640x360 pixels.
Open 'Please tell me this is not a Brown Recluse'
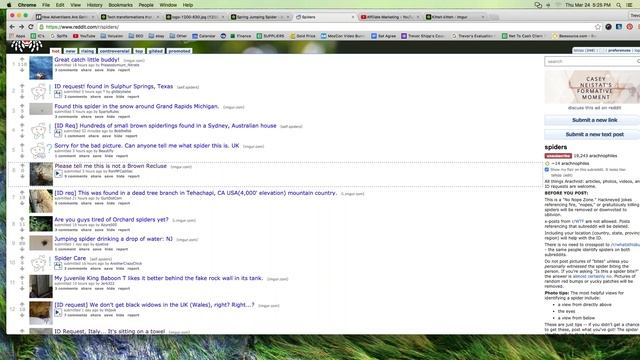[111, 166]
